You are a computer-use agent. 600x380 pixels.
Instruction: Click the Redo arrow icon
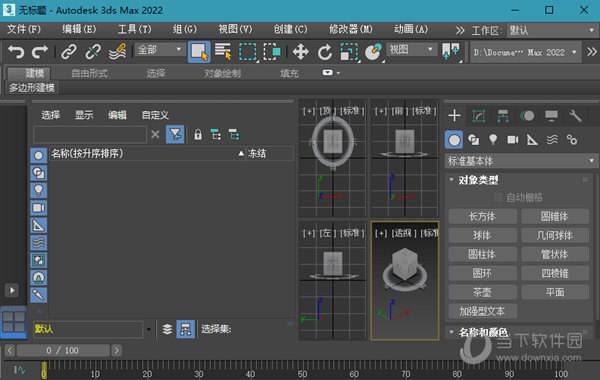pos(40,52)
